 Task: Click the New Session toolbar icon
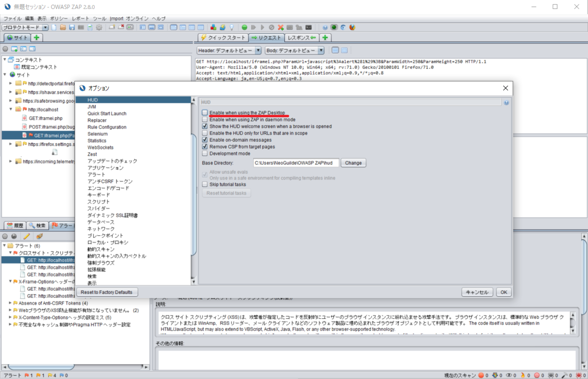pyautogui.click(x=54, y=27)
